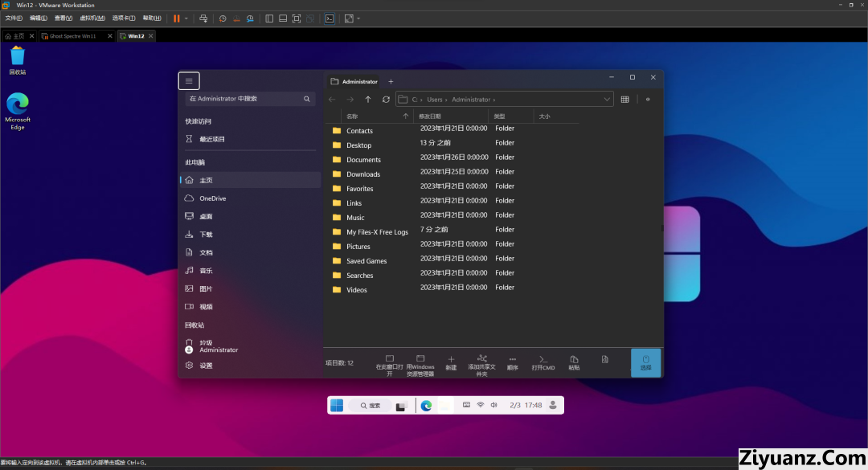This screenshot has width=868, height=470.
Task: Toggle VMware console view button
Action: click(330, 18)
